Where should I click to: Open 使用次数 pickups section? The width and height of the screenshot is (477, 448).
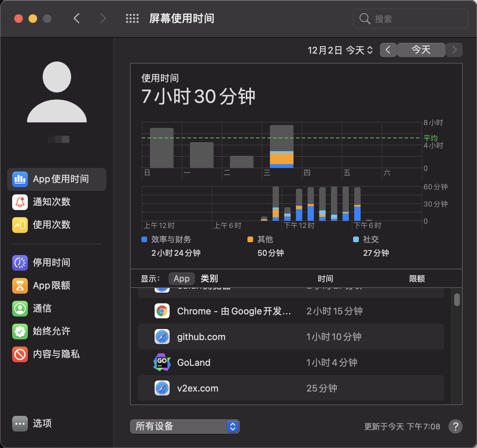pos(51,225)
